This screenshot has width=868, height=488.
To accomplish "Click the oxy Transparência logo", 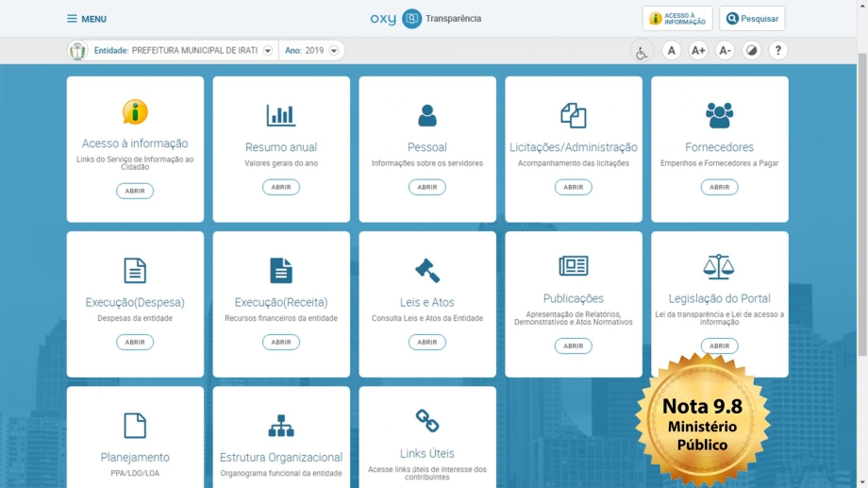I will (426, 19).
